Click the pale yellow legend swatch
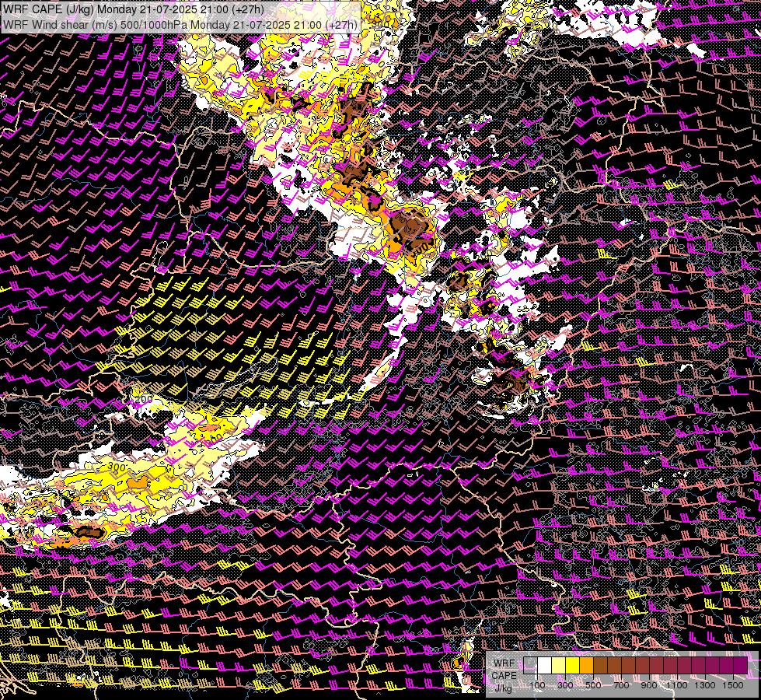This screenshot has height=700, width=761. (x=559, y=666)
